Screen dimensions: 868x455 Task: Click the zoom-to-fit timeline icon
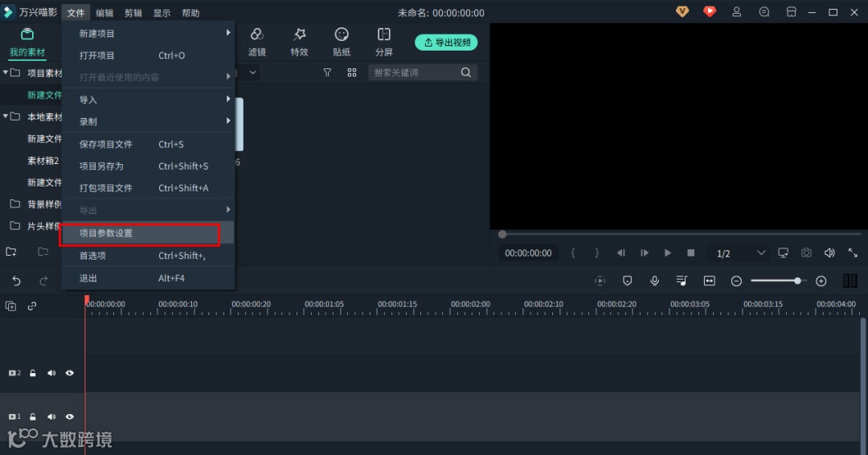pyautogui.click(x=709, y=281)
